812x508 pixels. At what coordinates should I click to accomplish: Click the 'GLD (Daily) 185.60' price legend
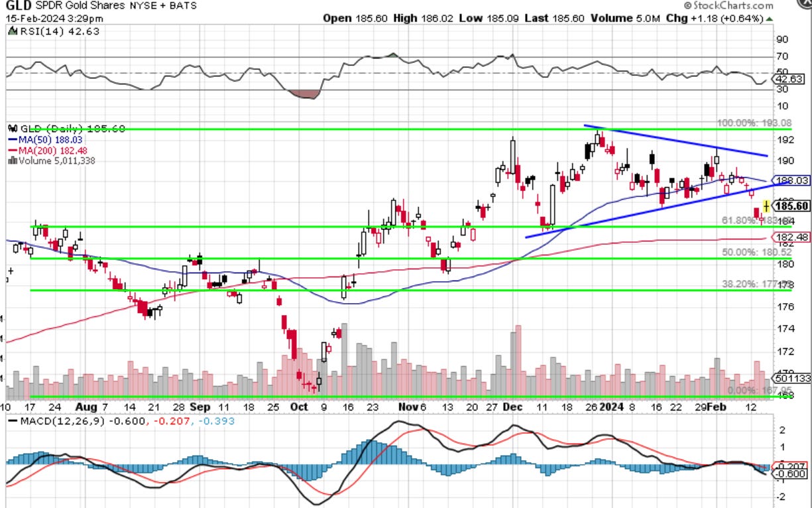click(x=66, y=129)
